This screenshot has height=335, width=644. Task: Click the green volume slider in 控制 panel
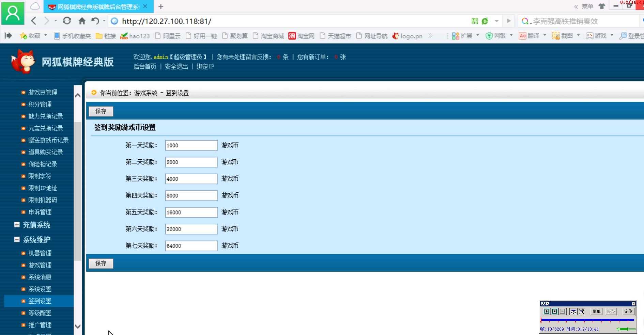627,329
